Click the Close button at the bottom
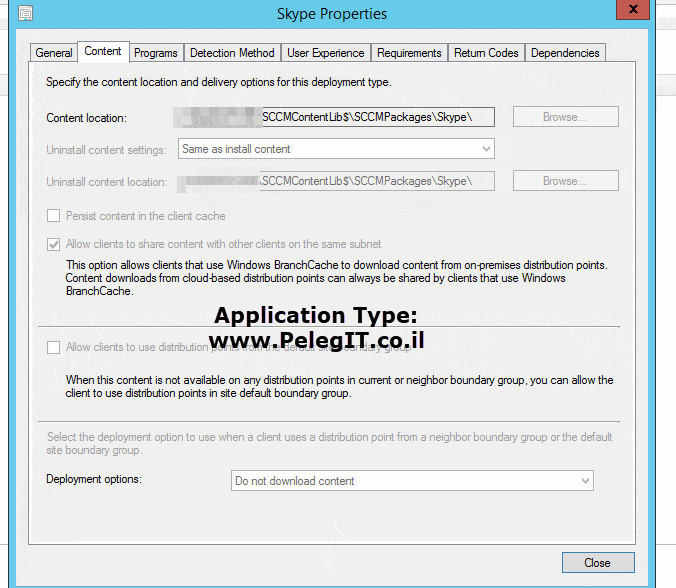 point(598,563)
